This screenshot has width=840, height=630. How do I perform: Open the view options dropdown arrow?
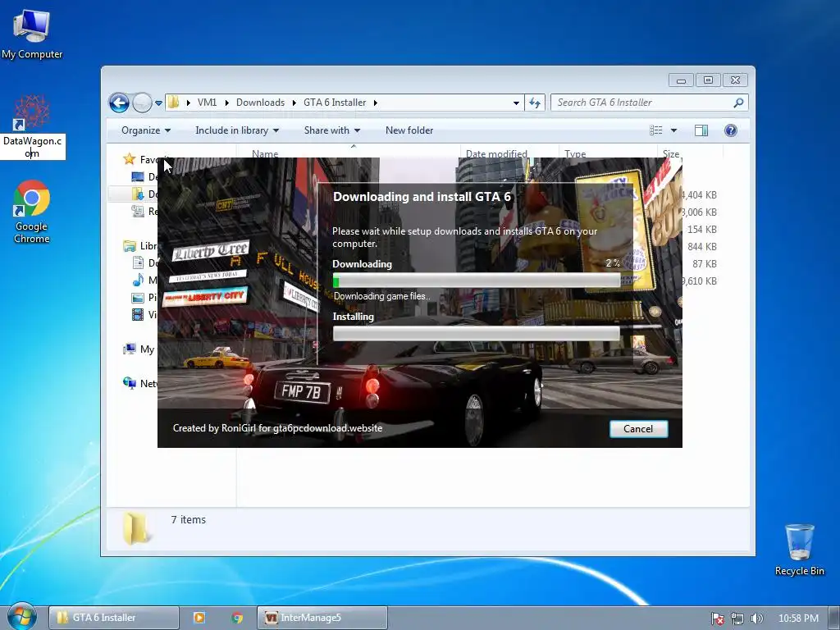[674, 130]
